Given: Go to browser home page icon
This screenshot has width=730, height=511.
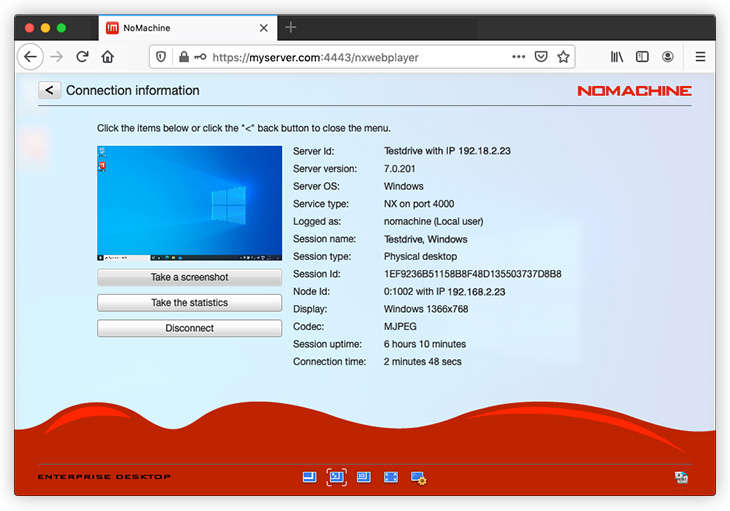Looking at the screenshot, I should coord(108,57).
